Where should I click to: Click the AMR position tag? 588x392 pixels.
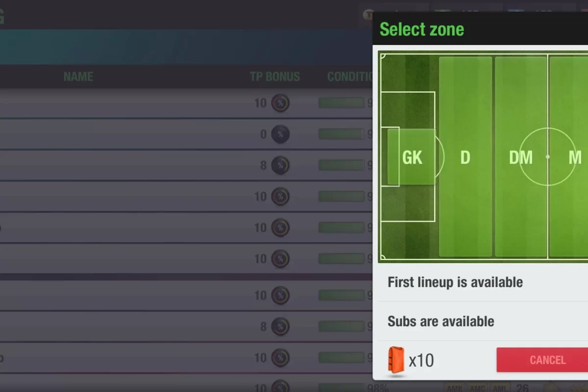tap(454, 388)
